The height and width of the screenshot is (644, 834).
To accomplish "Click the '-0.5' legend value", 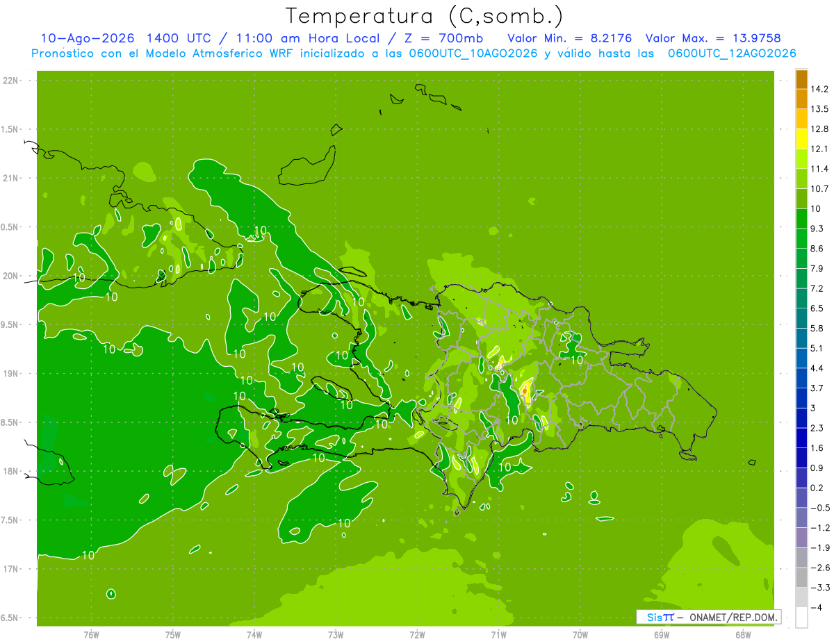I will click(x=820, y=508).
